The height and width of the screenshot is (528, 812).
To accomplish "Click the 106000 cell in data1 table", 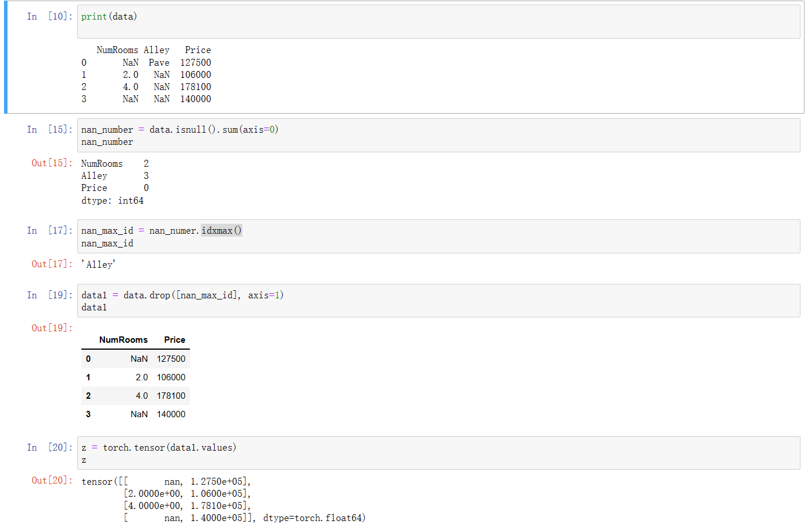I will click(x=171, y=377).
